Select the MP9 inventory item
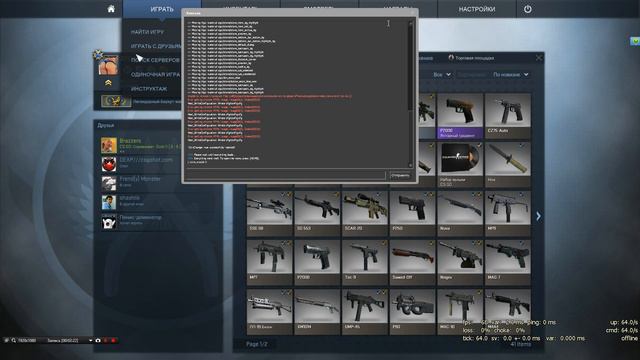This screenshot has height=360, width=640. [x=508, y=214]
